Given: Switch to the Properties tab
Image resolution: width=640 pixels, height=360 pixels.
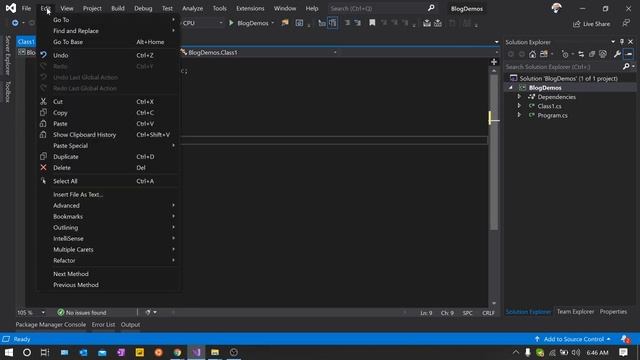Looking at the screenshot, I should (x=613, y=312).
